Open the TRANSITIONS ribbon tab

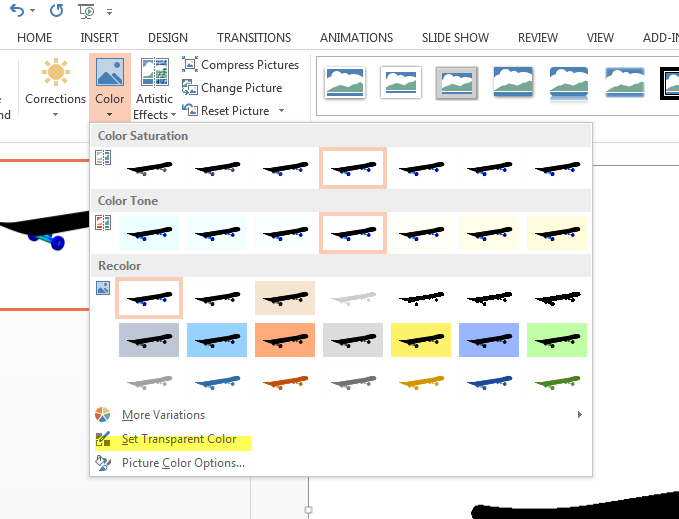(x=254, y=38)
